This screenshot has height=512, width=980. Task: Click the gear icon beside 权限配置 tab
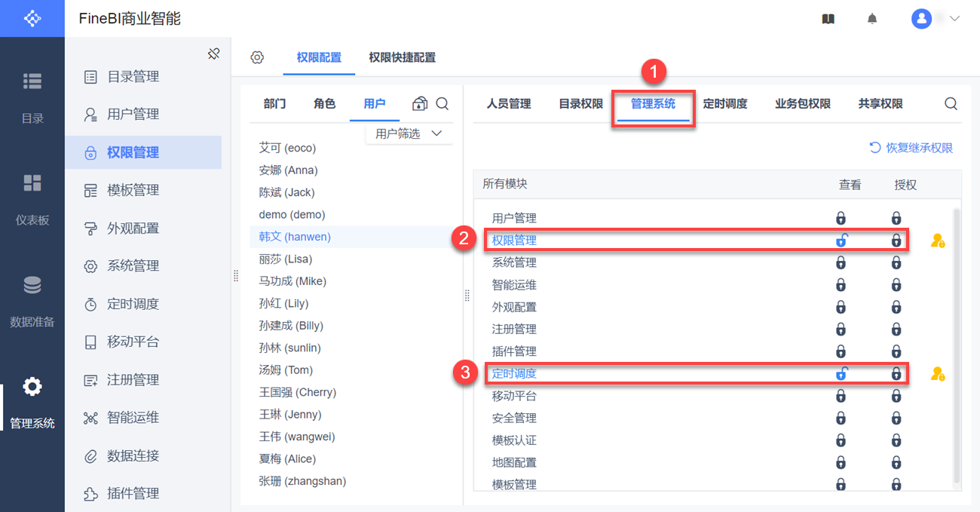coord(257,57)
